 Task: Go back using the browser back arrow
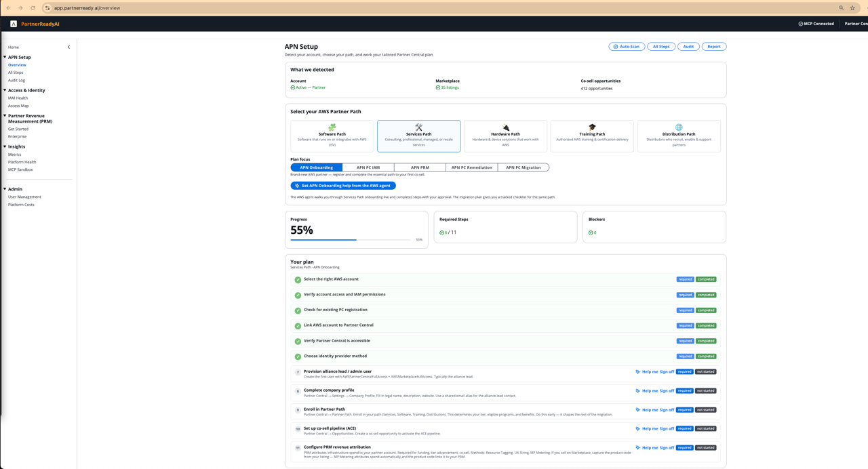click(8, 8)
